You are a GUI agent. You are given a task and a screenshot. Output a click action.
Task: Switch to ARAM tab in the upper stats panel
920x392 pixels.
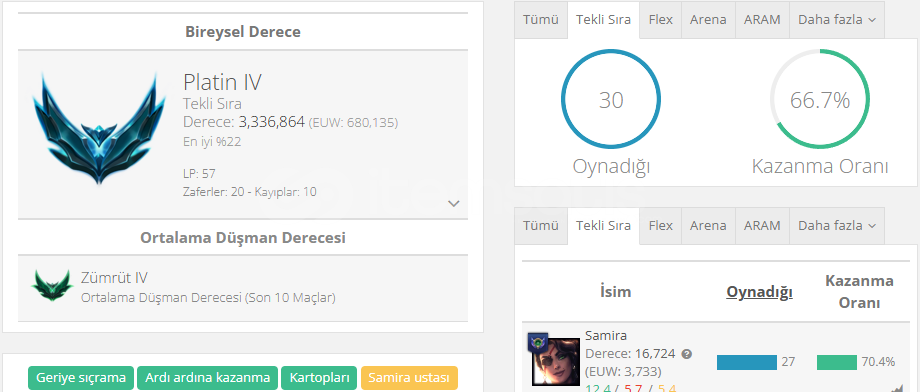click(x=762, y=19)
